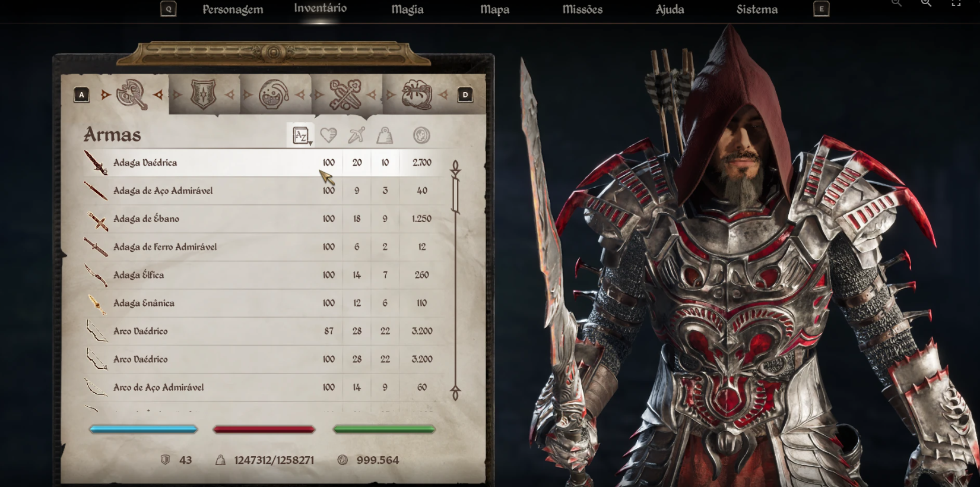
Task: Toggle alphabetical A-Z sort order
Action: (x=301, y=135)
